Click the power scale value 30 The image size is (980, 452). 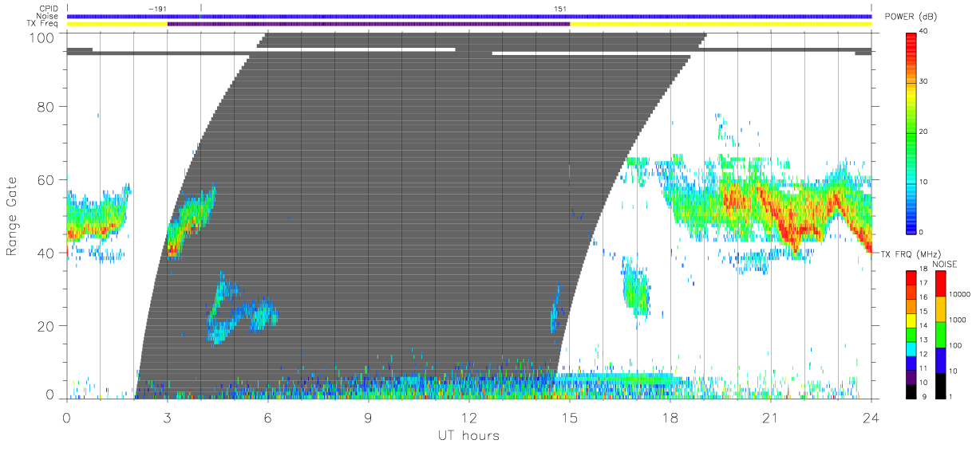tap(925, 82)
